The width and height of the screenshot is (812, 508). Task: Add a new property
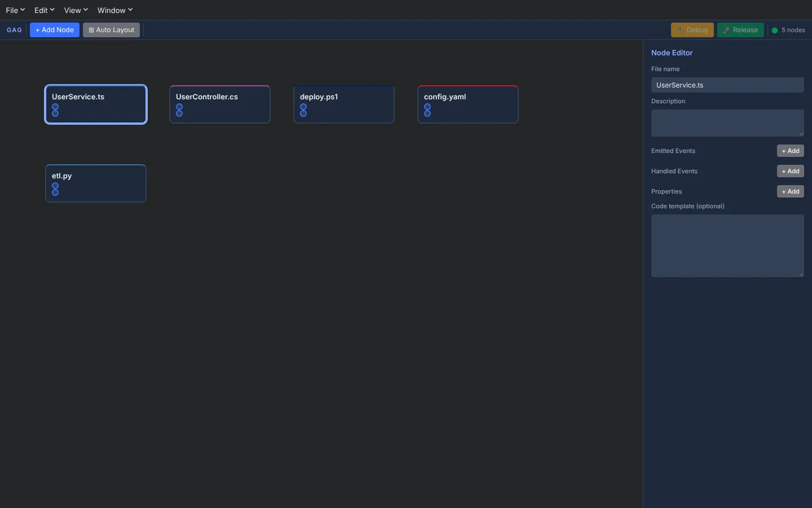coord(791,191)
